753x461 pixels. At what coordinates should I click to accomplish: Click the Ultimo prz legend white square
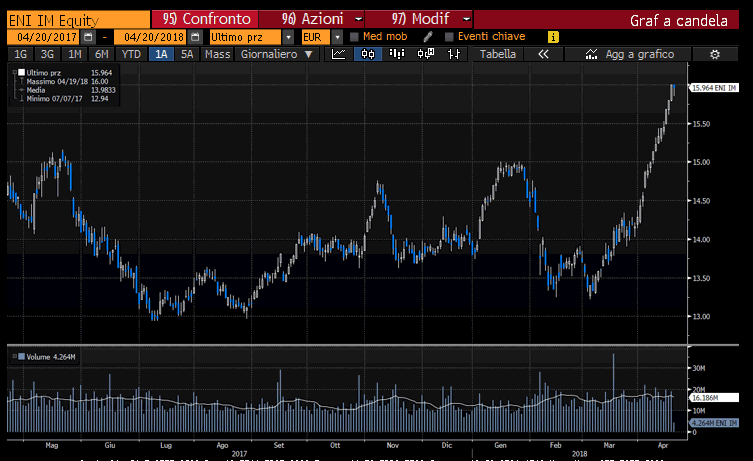click(x=22, y=73)
